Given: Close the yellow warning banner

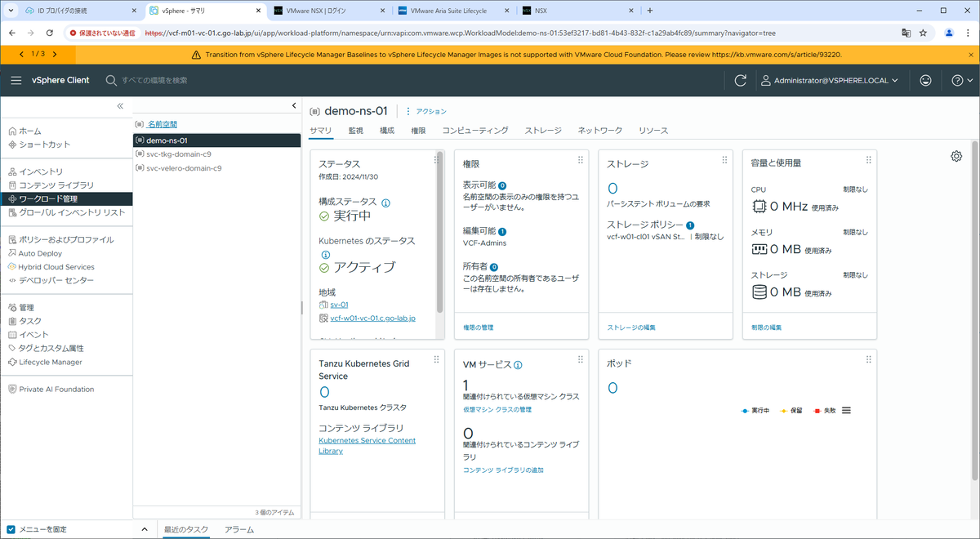Looking at the screenshot, I should tap(970, 54).
